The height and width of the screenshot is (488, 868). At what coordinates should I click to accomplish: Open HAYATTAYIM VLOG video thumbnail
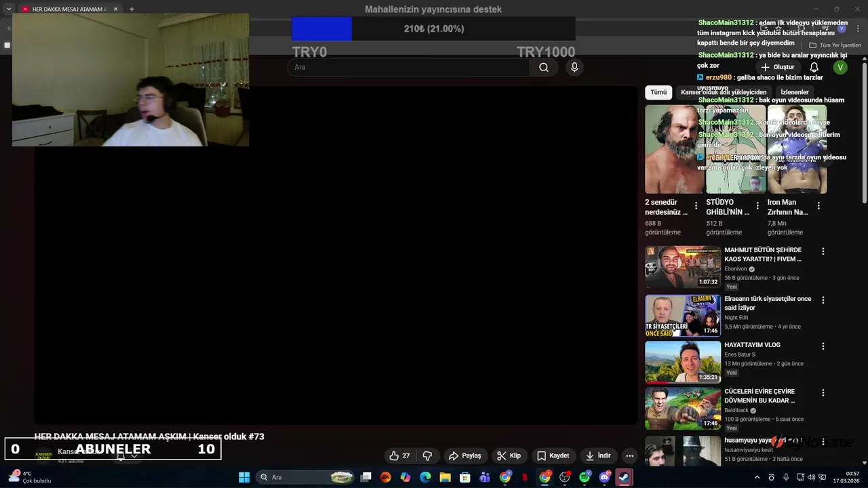[x=683, y=362]
